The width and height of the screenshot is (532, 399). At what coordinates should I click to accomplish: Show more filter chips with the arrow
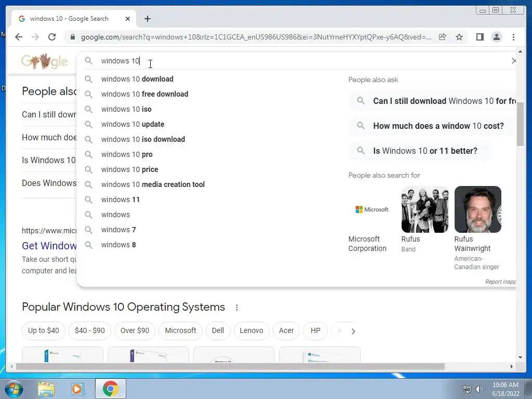pyautogui.click(x=353, y=331)
